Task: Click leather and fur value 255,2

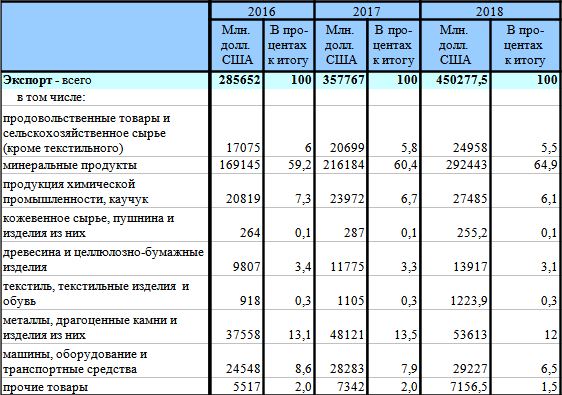Action: pos(472,233)
